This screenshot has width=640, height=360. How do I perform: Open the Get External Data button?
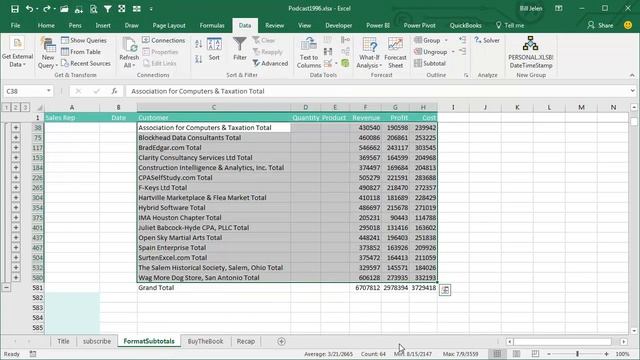[x=17, y=53]
